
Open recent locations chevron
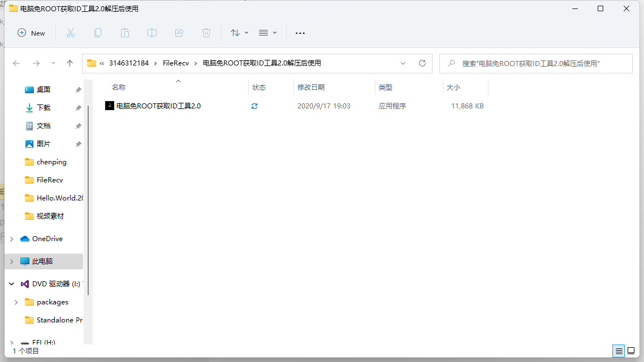click(53, 63)
